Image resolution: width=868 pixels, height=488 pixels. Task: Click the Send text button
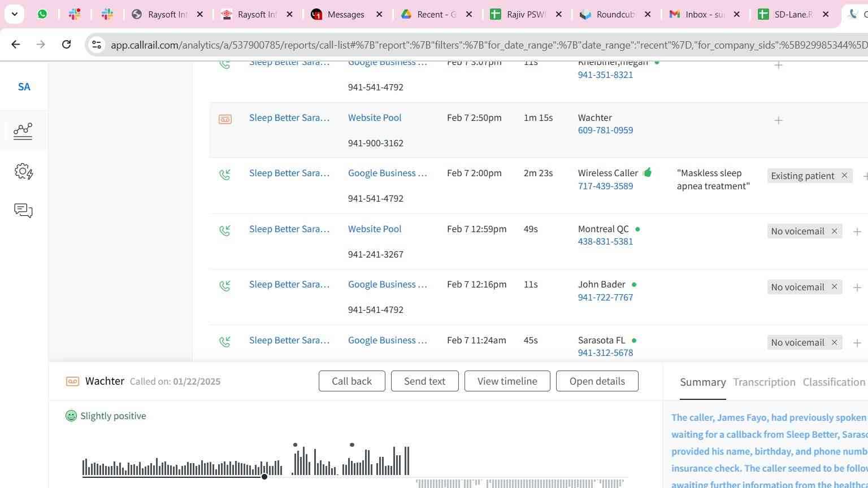click(424, 381)
